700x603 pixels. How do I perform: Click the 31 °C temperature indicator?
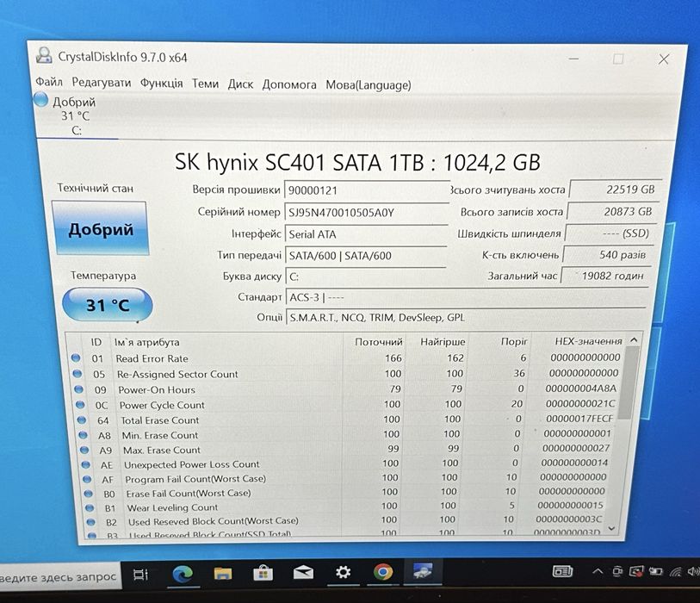pyautogui.click(x=108, y=305)
